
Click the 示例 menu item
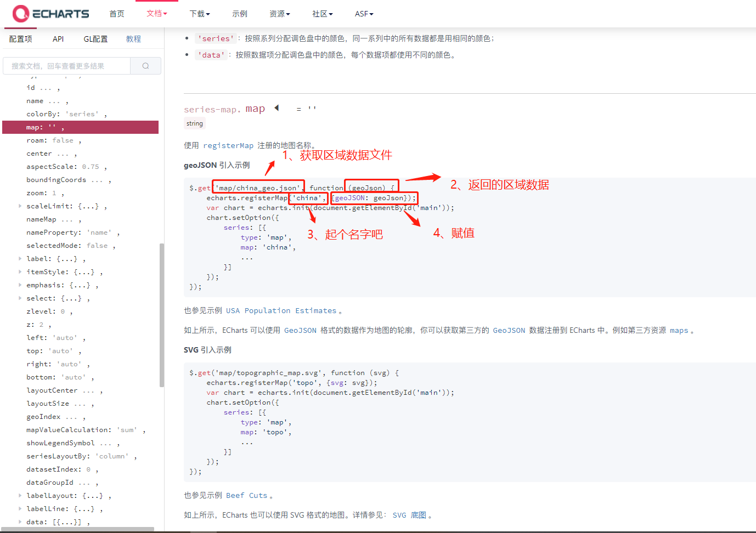click(x=240, y=14)
